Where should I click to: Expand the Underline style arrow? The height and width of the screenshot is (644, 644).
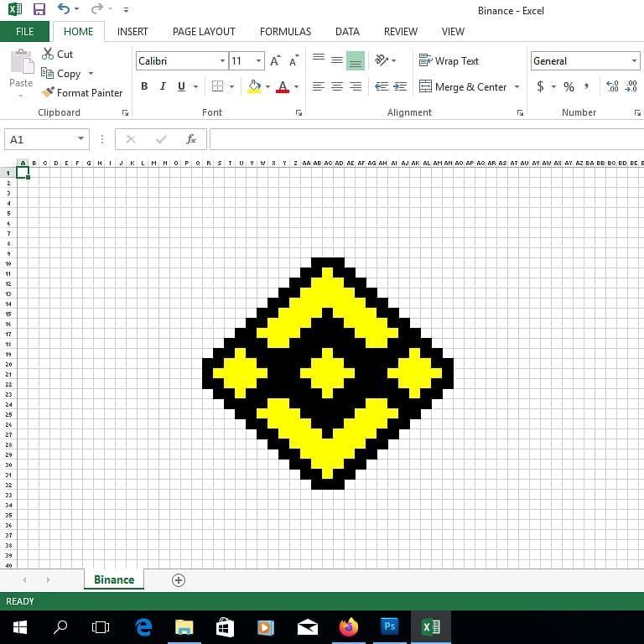(x=195, y=86)
